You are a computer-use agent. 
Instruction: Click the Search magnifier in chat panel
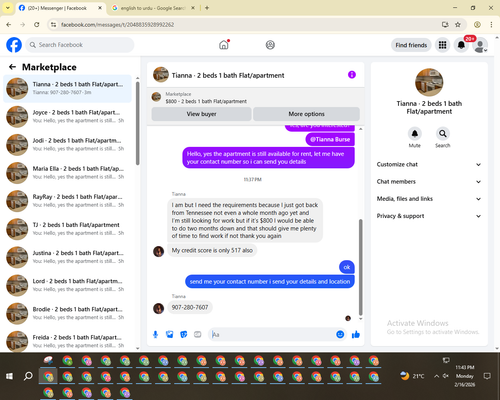(x=442, y=134)
